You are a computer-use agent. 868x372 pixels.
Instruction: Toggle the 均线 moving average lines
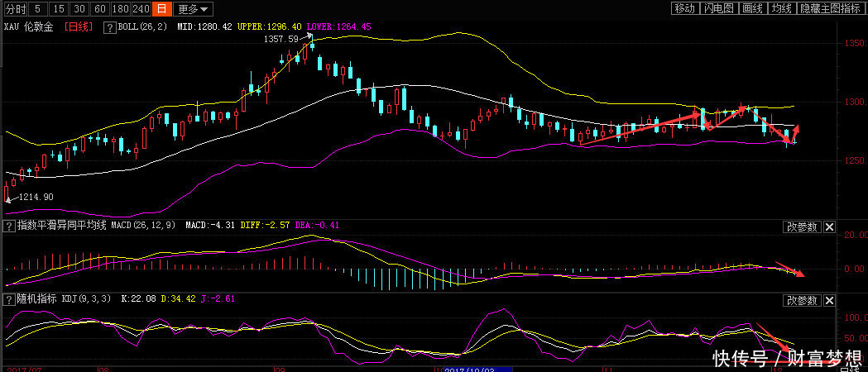click(x=781, y=8)
